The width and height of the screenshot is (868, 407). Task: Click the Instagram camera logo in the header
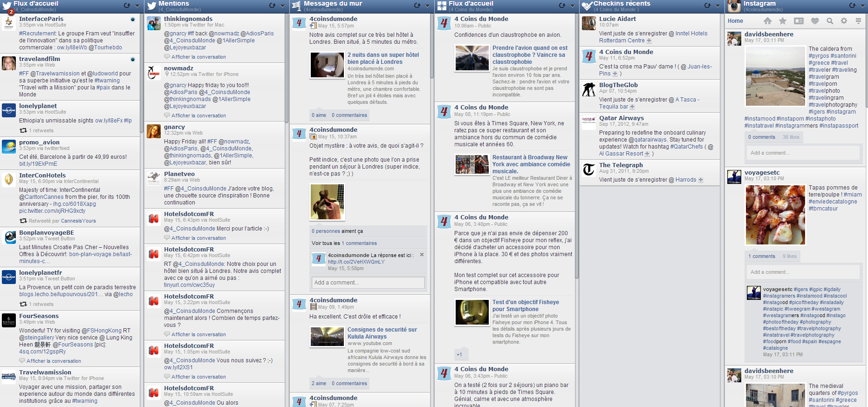click(x=734, y=6)
